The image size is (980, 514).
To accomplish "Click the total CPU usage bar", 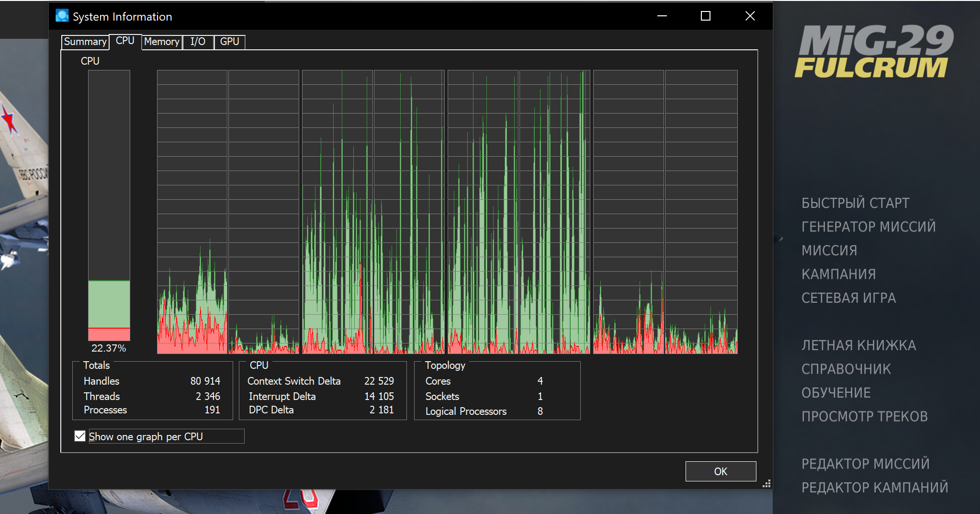I will 109,206.
